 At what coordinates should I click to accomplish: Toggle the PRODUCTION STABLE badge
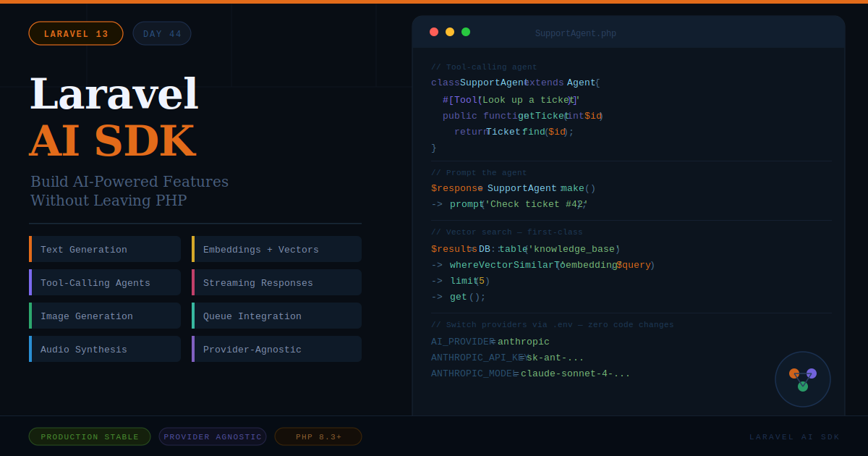(x=90, y=436)
